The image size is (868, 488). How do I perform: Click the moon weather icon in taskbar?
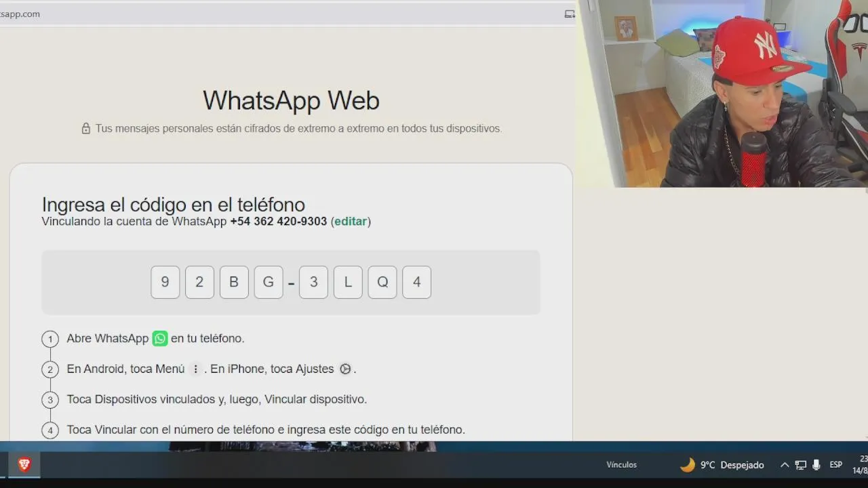pos(688,465)
